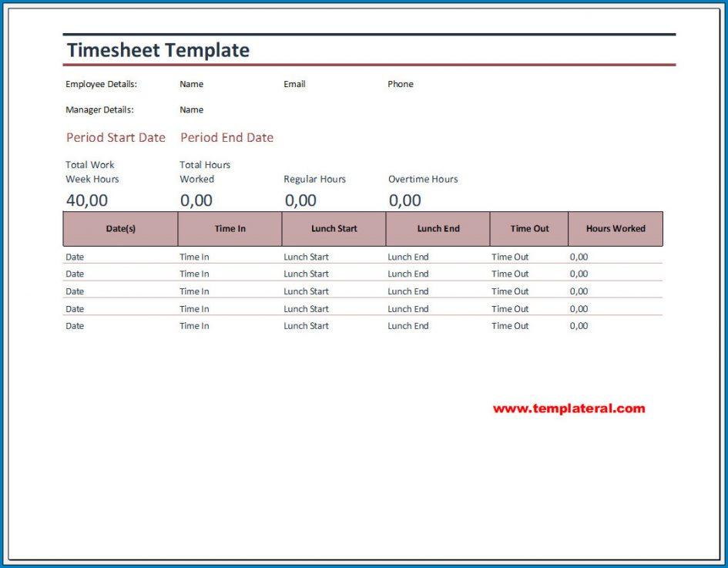The image size is (728, 568).
Task: Click the Name field next to Employee Details
Action: pos(191,84)
